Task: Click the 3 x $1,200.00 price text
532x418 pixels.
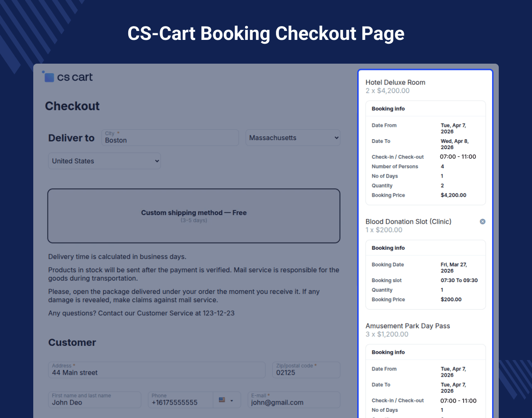Action: click(x=387, y=334)
